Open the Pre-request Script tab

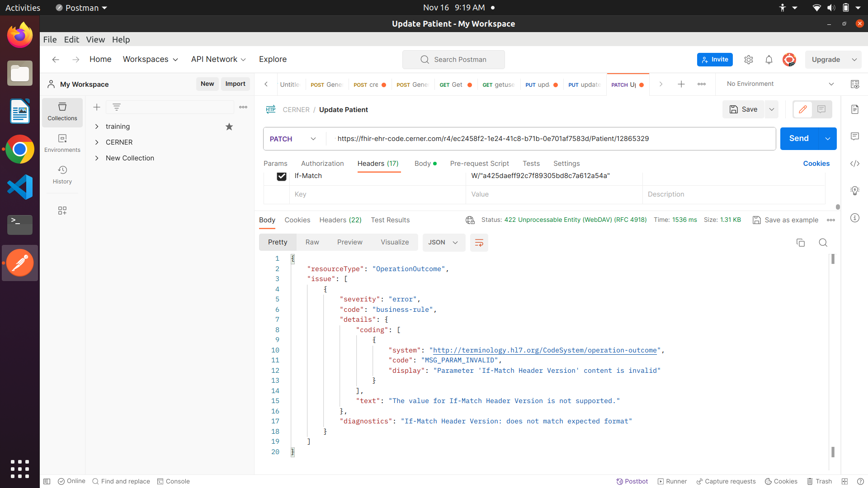[x=480, y=164]
